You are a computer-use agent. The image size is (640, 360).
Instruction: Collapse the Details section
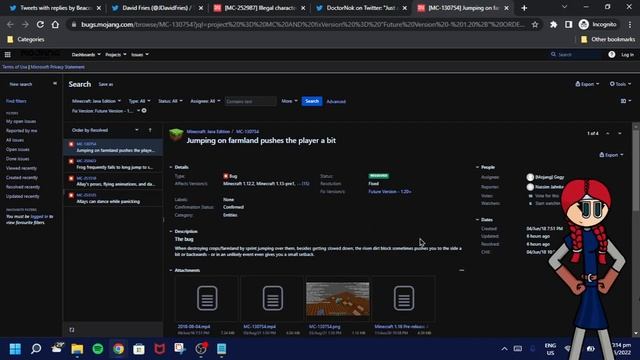pos(171,167)
